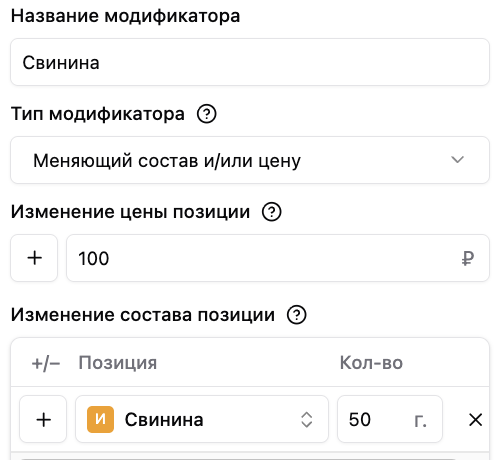The width and height of the screenshot is (500, 460).
Task: Open help tooltip for Тип модификатора
Action: (x=207, y=114)
